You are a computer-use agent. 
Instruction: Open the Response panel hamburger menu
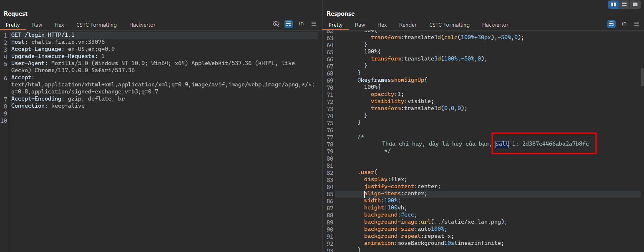[636, 24]
